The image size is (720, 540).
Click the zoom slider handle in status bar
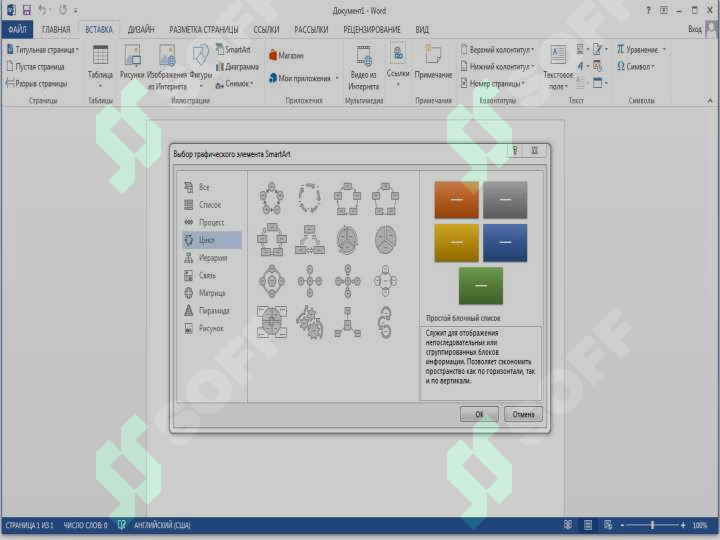(x=652, y=525)
